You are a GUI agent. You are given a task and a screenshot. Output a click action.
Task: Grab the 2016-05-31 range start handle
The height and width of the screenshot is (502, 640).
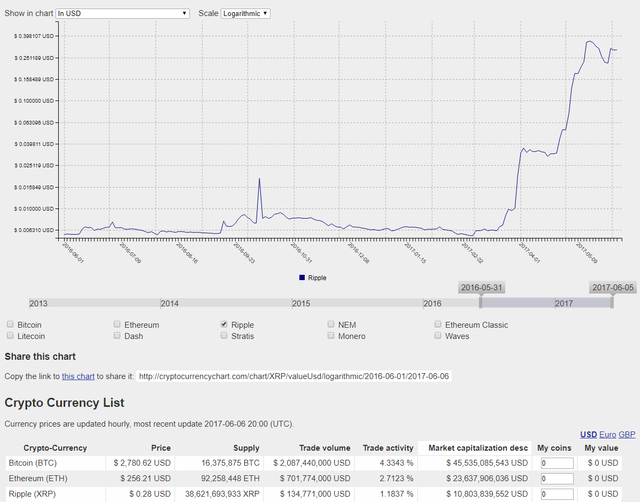click(481, 302)
